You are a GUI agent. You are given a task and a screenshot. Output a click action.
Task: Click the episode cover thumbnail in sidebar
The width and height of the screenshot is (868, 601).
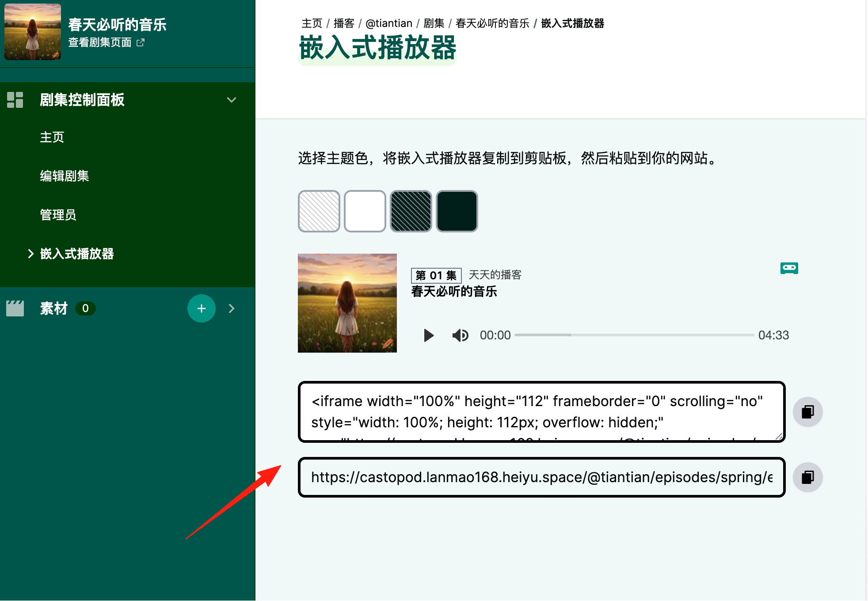33,32
